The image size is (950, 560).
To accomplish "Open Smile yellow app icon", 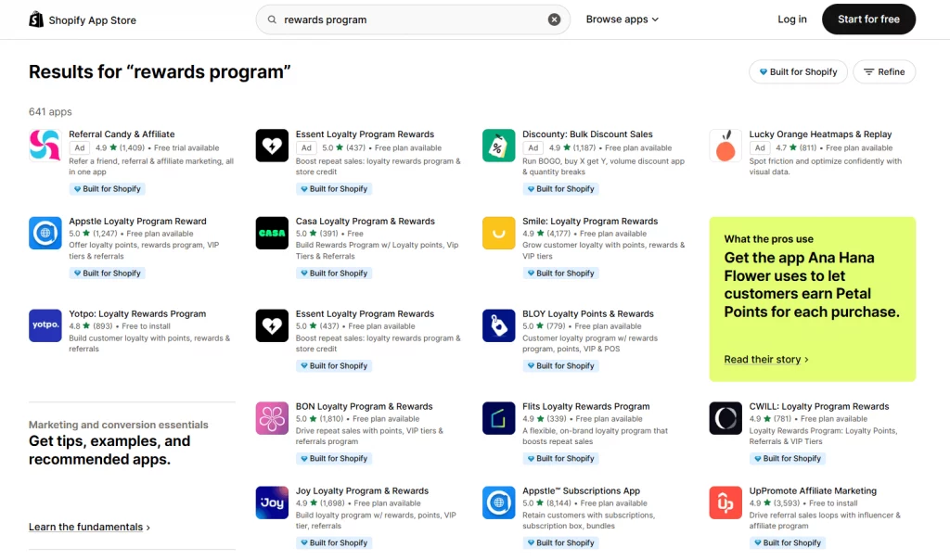I will pyautogui.click(x=498, y=233).
